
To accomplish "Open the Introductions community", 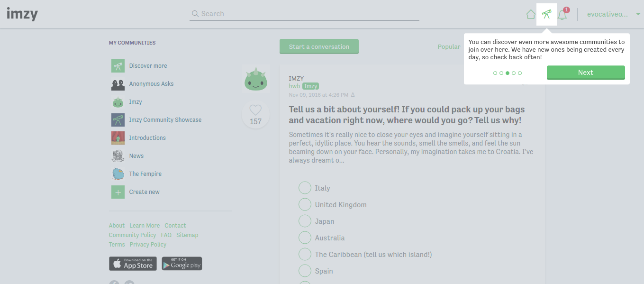I will (x=147, y=138).
